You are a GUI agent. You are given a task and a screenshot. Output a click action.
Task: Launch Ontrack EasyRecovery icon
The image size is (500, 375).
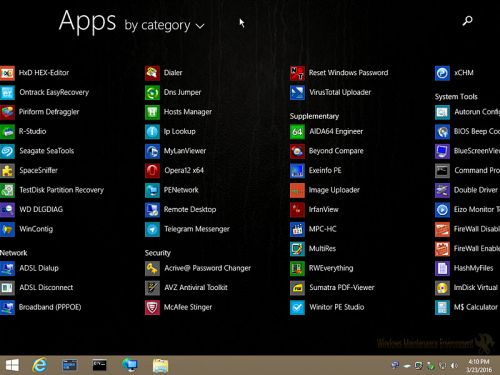(x=7, y=93)
